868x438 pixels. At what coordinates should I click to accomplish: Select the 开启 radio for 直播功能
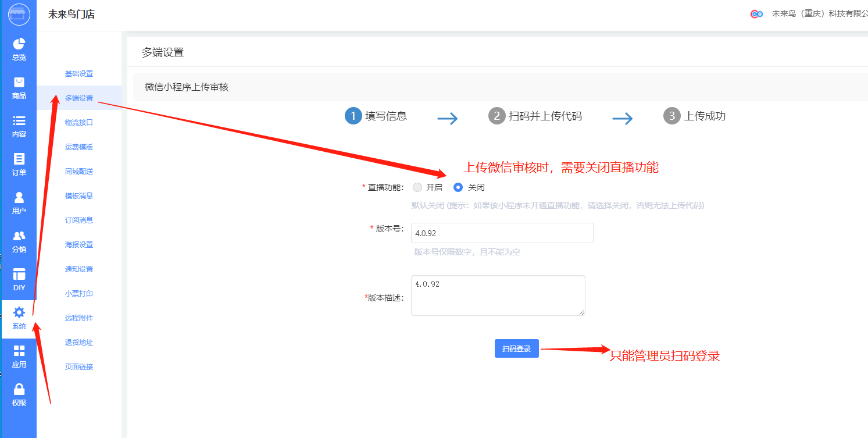click(417, 187)
